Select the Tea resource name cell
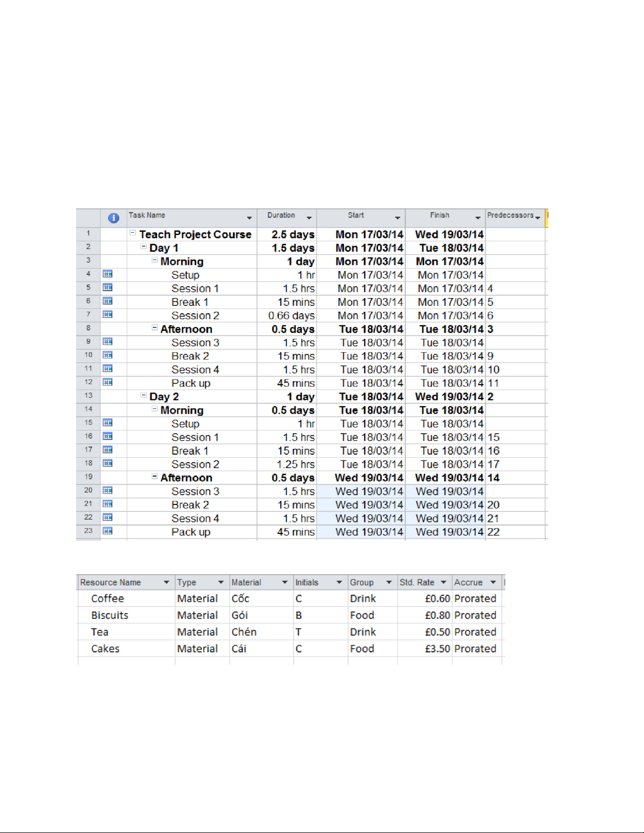 126,632
